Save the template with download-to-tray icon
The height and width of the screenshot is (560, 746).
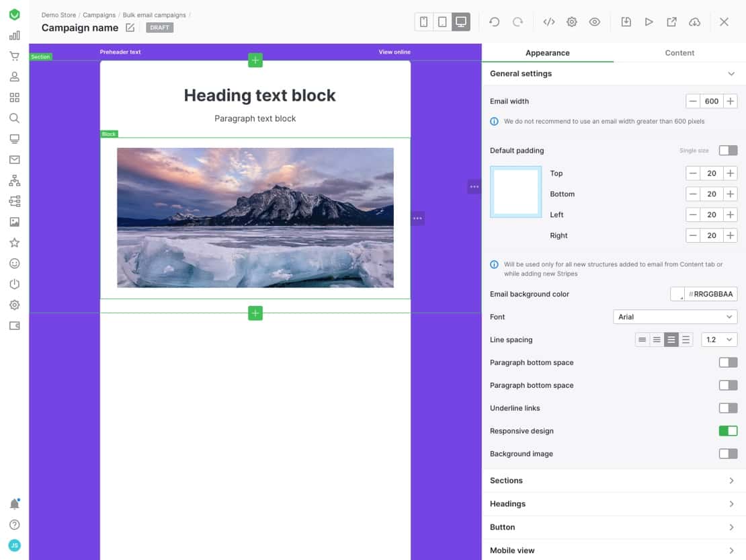[626, 22]
